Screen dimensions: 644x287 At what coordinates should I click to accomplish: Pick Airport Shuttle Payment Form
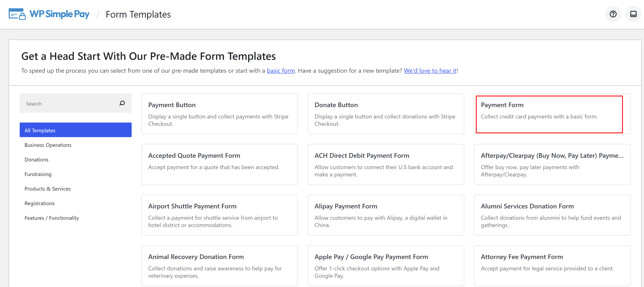tap(219, 215)
